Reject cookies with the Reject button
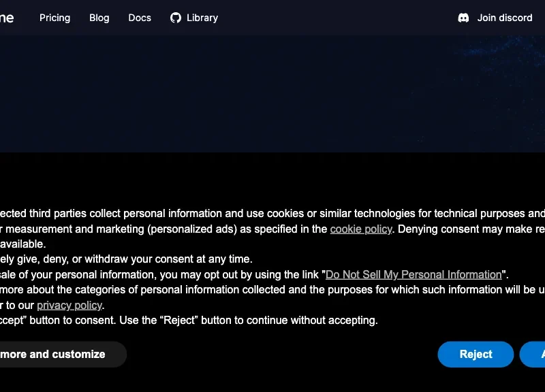Viewport: 545px width, 392px height. (x=476, y=354)
